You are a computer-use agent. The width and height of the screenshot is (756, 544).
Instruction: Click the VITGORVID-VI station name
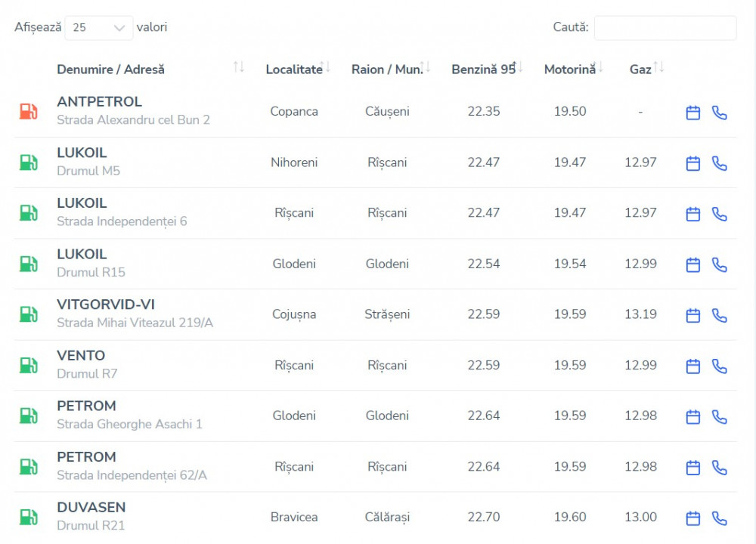pyautogui.click(x=106, y=304)
